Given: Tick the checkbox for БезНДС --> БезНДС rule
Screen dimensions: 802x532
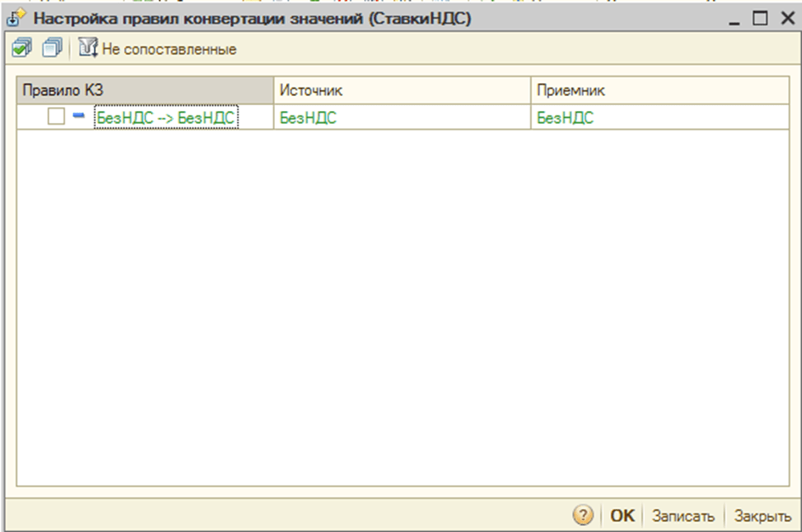Looking at the screenshot, I should 56,118.
